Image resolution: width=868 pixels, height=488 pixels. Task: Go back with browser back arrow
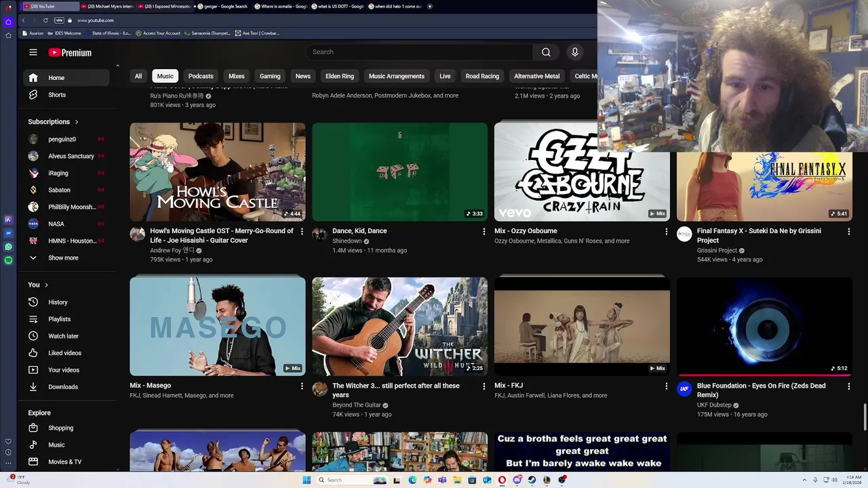tap(23, 20)
